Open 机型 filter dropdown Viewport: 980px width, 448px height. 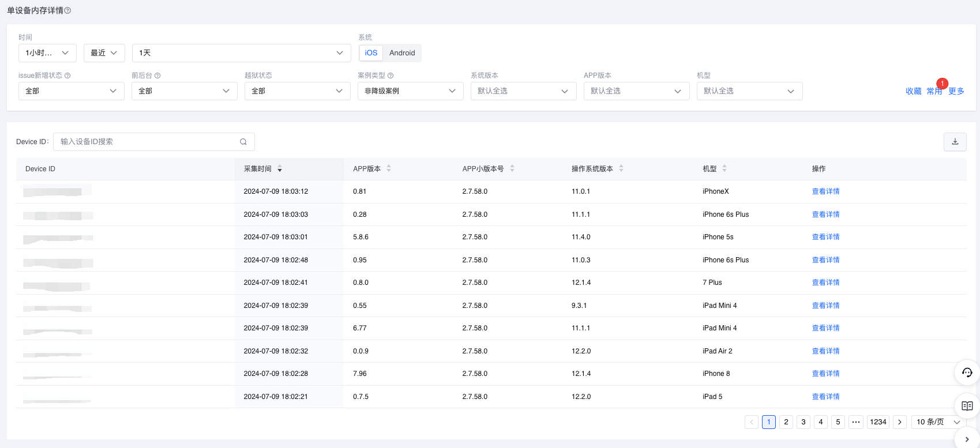750,91
